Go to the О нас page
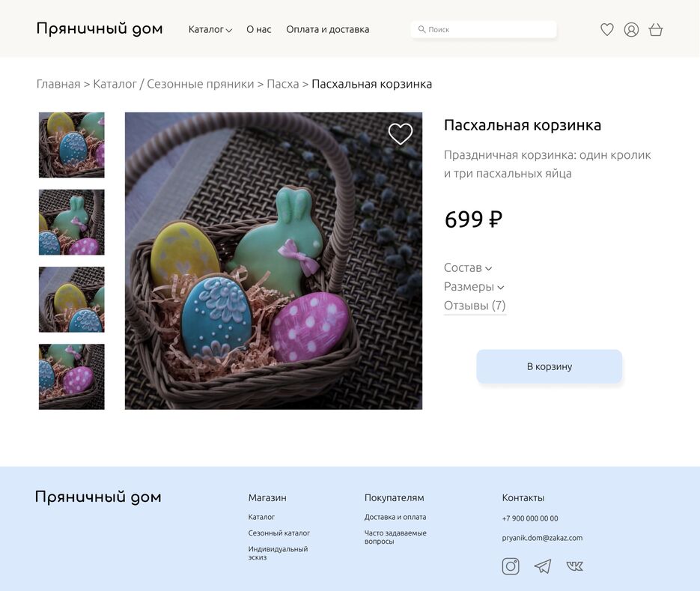 click(x=259, y=29)
